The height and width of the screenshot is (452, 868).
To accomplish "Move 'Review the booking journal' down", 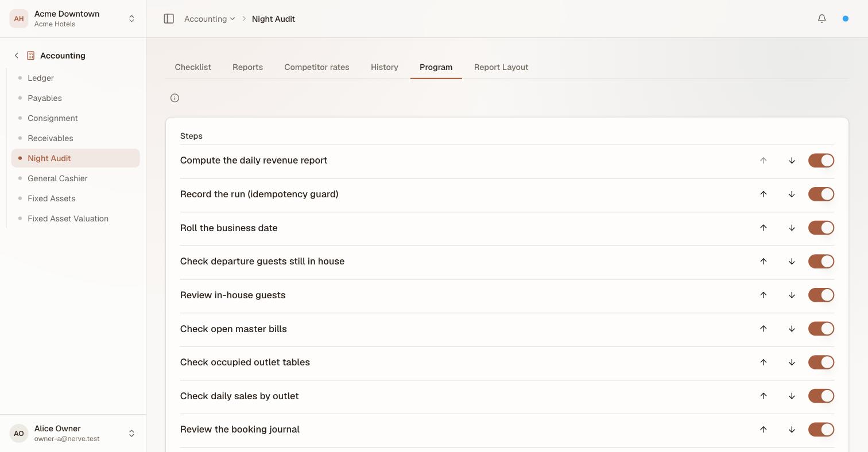I will click(792, 430).
